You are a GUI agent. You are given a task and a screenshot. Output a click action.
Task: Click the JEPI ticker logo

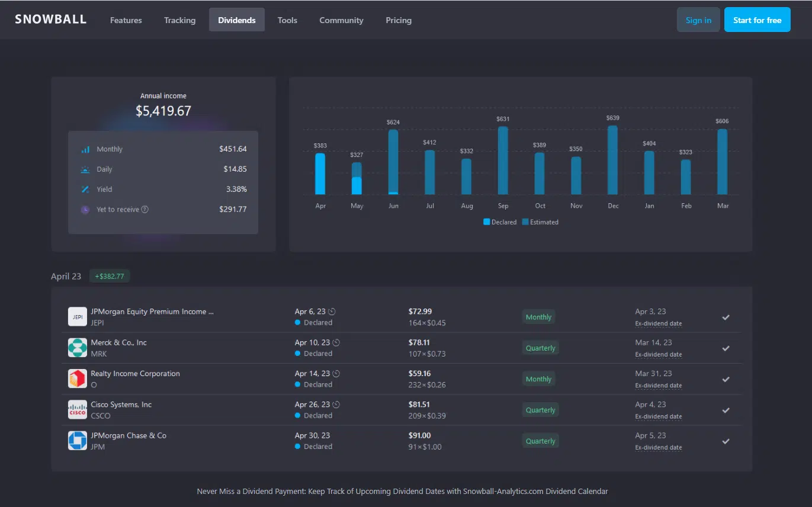(x=78, y=317)
